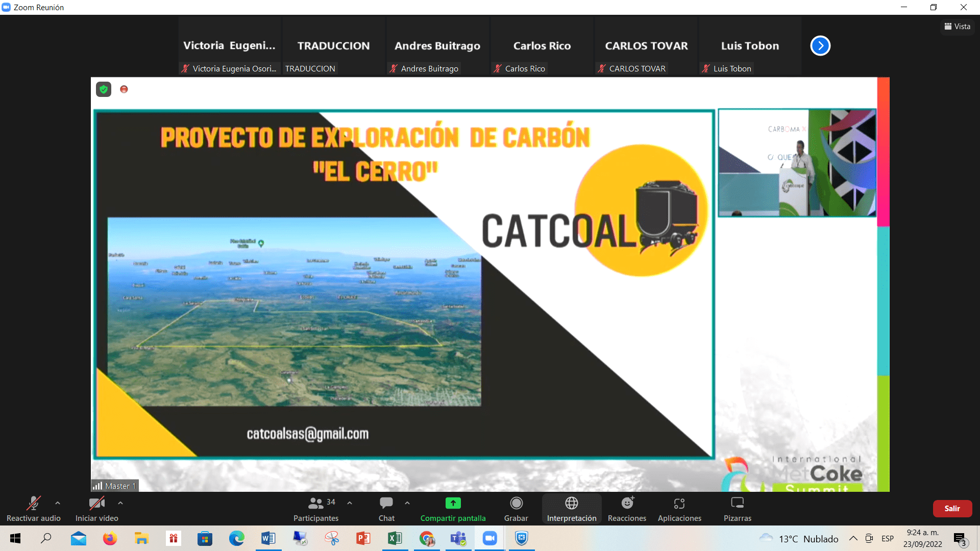
Task: Show next participants with blue arrow
Action: tap(820, 46)
